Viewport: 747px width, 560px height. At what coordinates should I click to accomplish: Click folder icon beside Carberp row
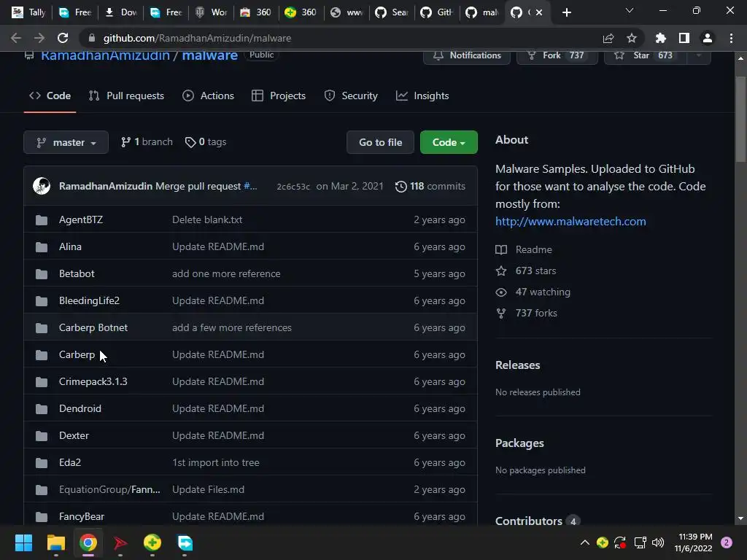[x=42, y=355]
